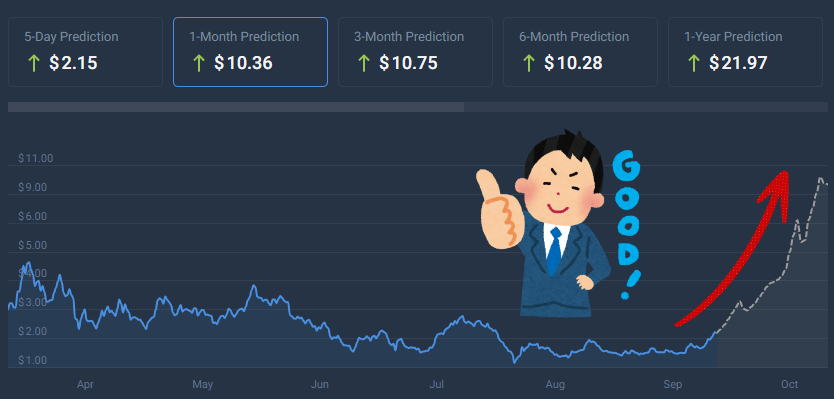The height and width of the screenshot is (399, 834).
Task: Click the $5.00 y-axis label
Action: coord(32,245)
